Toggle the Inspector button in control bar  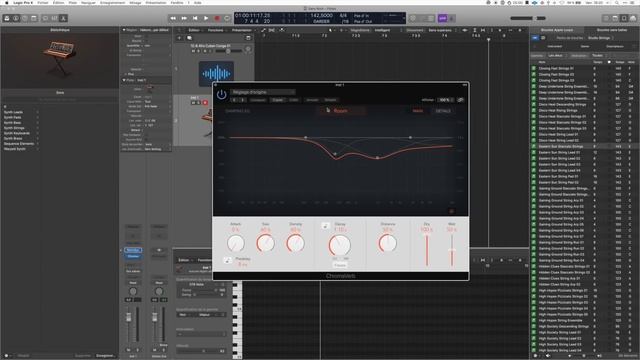click(16, 18)
